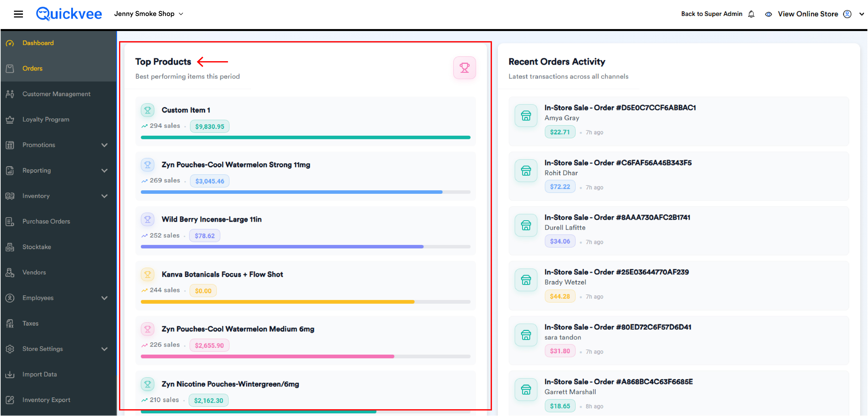
Task: Click the store icon for Order #C6FAF56A45B343F5
Action: coord(526,171)
